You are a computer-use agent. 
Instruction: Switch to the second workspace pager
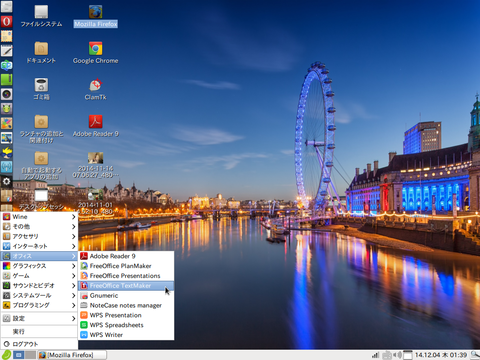[30, 355]
